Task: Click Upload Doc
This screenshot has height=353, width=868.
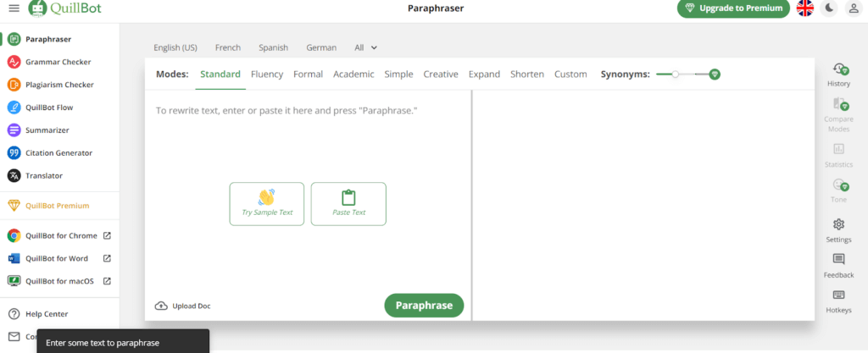Action: coord(183,306)
